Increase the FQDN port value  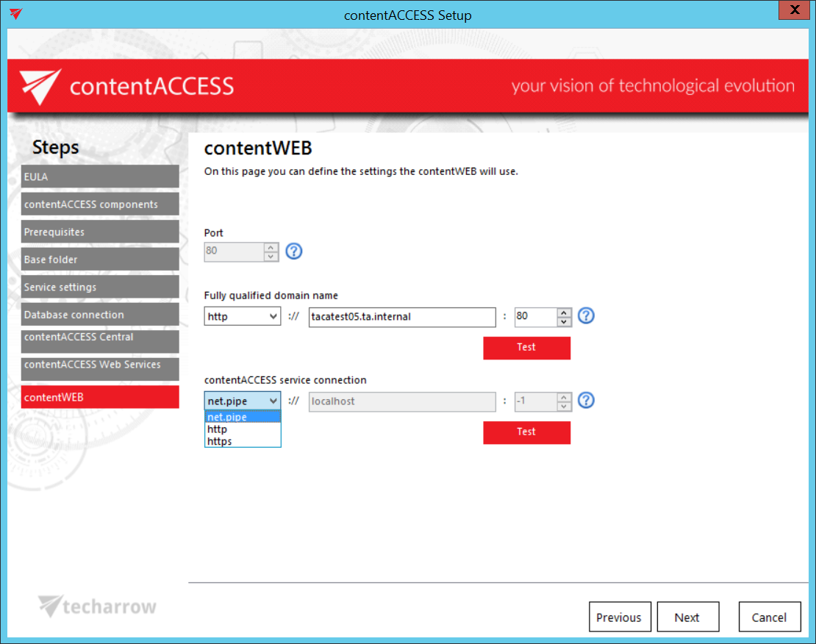pos(564,312)
